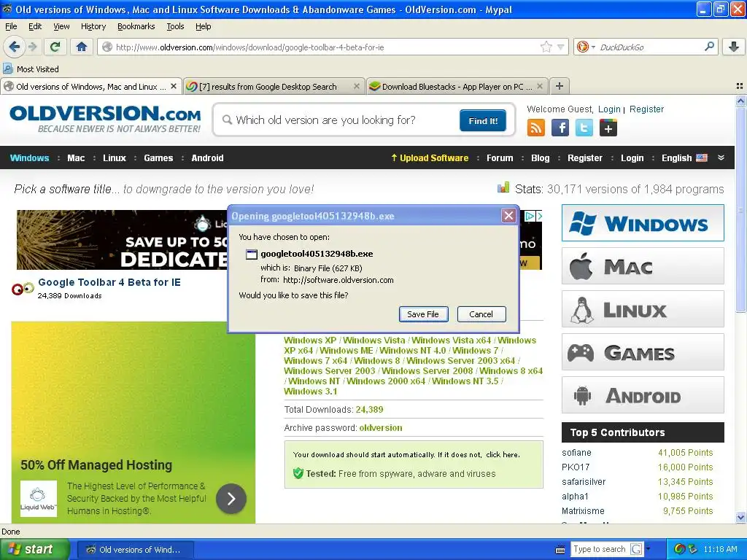Click the Mac sidebar category banner

pyautogui.click(x=643, y=265)
